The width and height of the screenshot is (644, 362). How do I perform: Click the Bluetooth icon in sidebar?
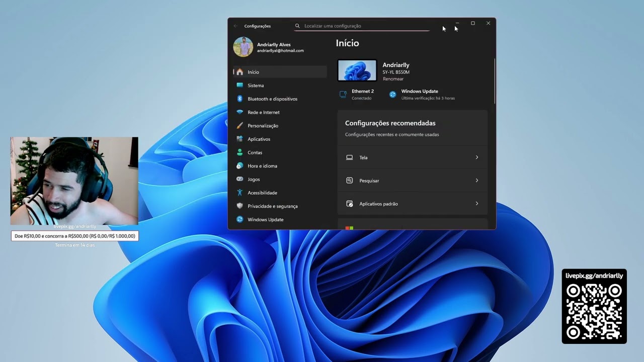tap(240, 99)
